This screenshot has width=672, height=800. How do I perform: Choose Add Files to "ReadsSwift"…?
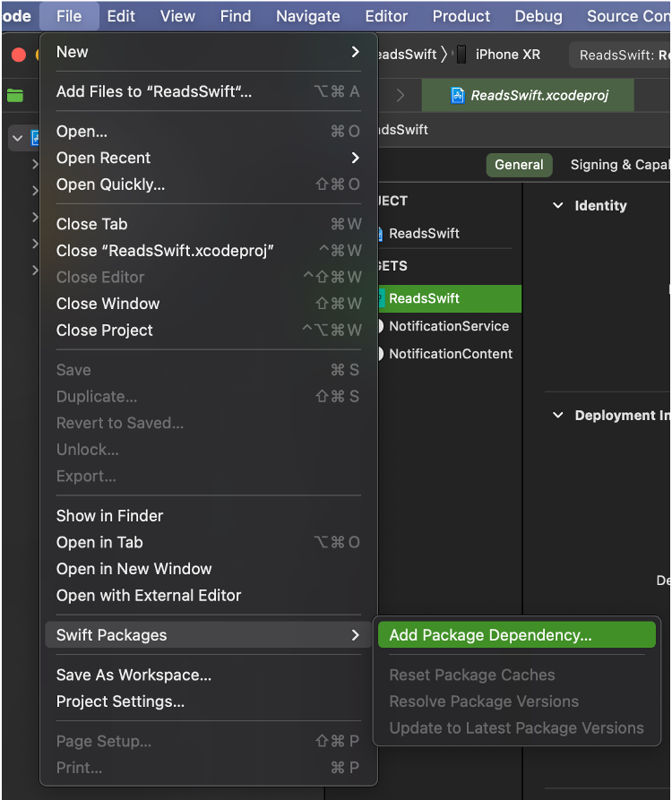[x=208, y=92]
